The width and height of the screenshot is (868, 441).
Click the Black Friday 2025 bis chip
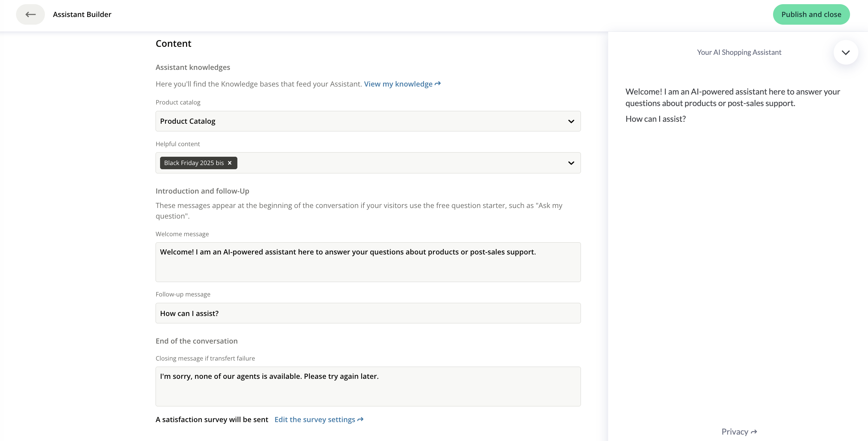coord(194,163)
